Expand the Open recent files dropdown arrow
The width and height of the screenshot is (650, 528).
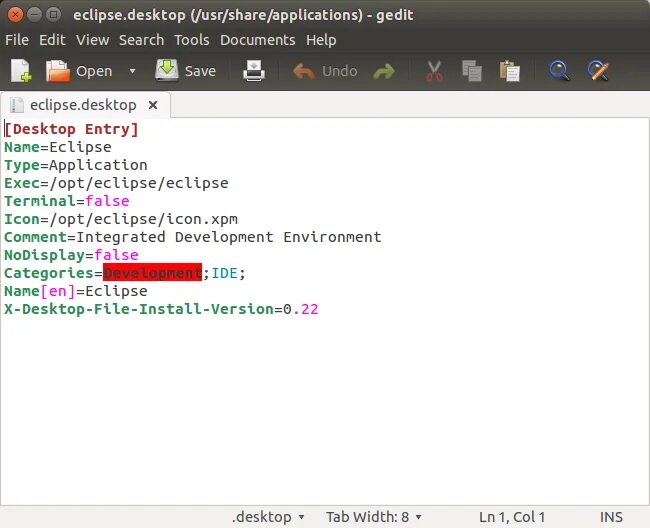click(132, 71)
